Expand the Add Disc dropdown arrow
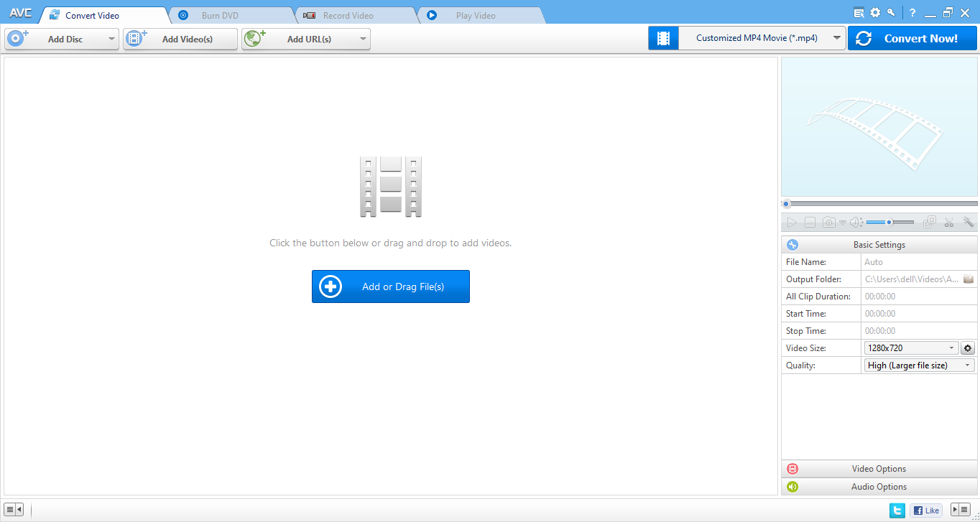Image resolution: width=980 pixels, height=522 pixels. (x=111, y=39)
